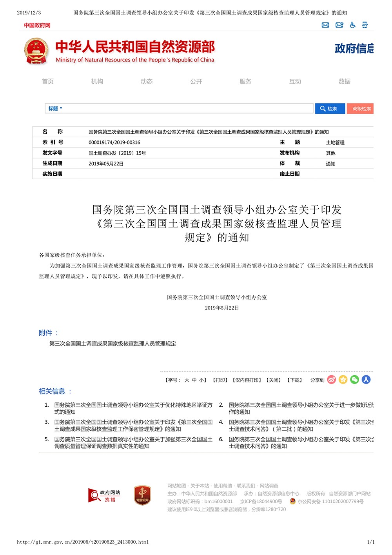This screenshot has width=392, height=555.
Task: Open related item 1 about 优化特殊地区举证方式
Action: 133,408
